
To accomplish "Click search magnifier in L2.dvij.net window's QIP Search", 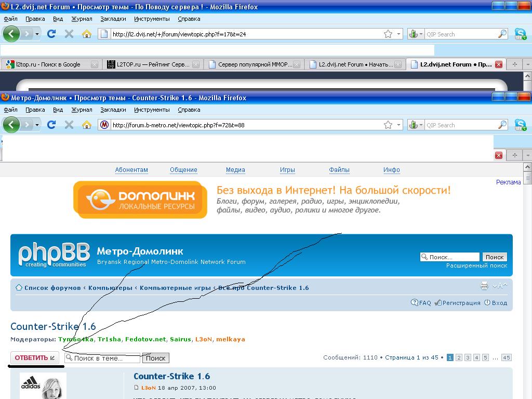I will [x=502, y=34].
